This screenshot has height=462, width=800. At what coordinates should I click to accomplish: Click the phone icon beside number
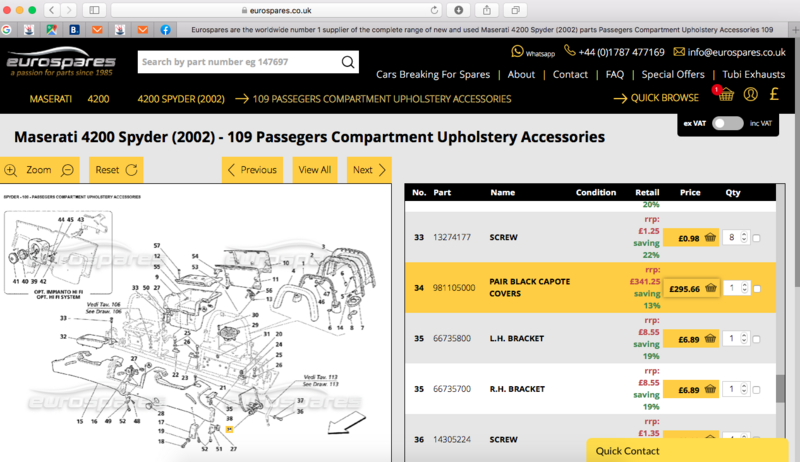click(569, 50)
